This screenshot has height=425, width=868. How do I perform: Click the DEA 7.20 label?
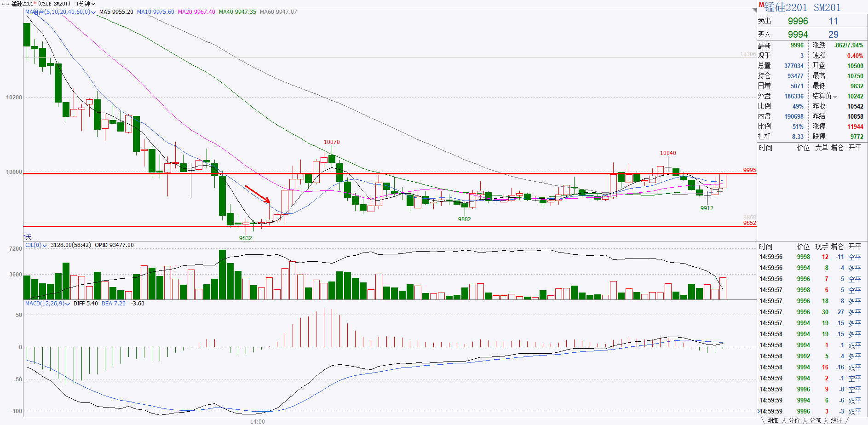(x=114, y=304)
